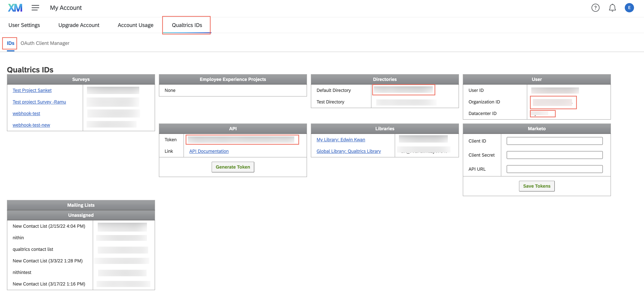Click the 'Test Directory' label
The height and width of the screenshot is (294, 644).
(x=330, y=102)
